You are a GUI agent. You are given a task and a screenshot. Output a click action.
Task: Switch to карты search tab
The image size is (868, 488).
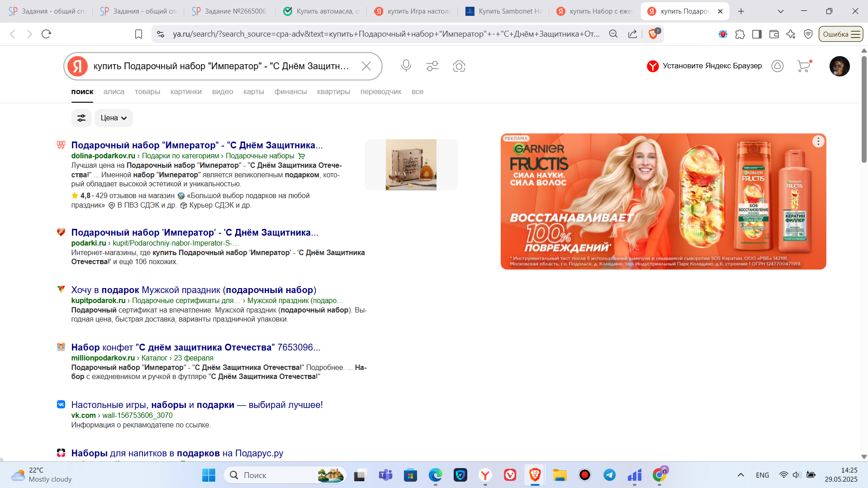click(x=254, y=91)
